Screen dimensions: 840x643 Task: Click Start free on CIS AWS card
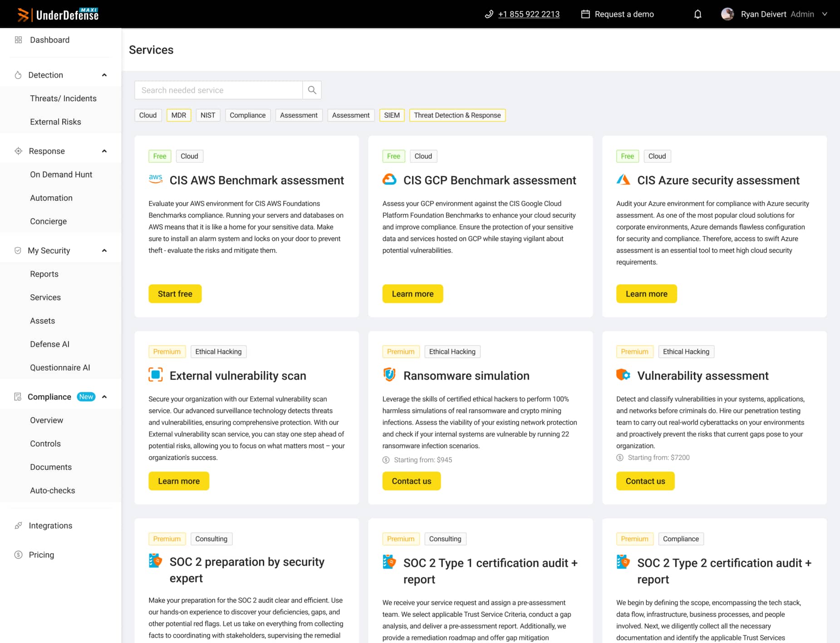click(175, 294)
